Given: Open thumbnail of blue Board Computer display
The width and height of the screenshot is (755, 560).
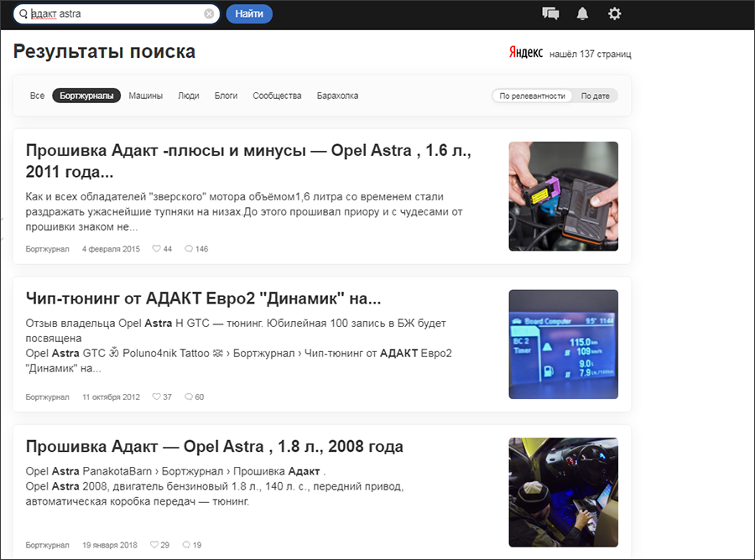Looking at the screenshot, I should (564, 345).
